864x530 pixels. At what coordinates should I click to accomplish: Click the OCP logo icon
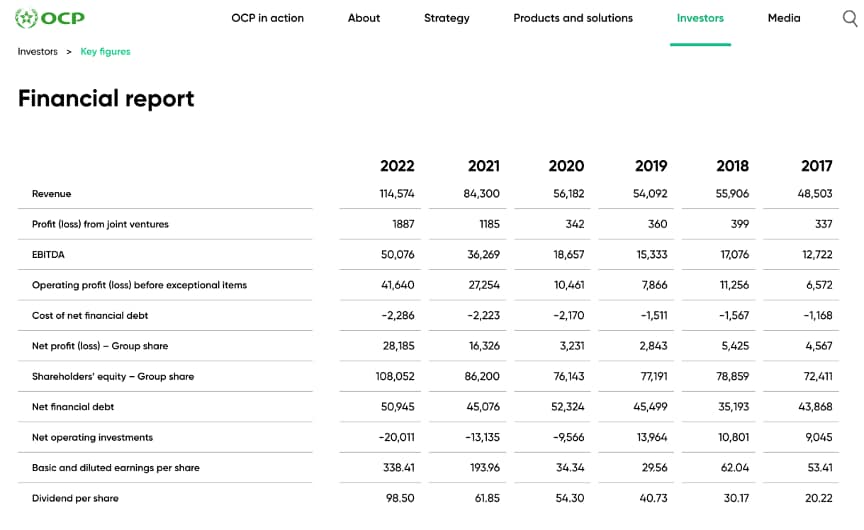(x=28, y=18)
